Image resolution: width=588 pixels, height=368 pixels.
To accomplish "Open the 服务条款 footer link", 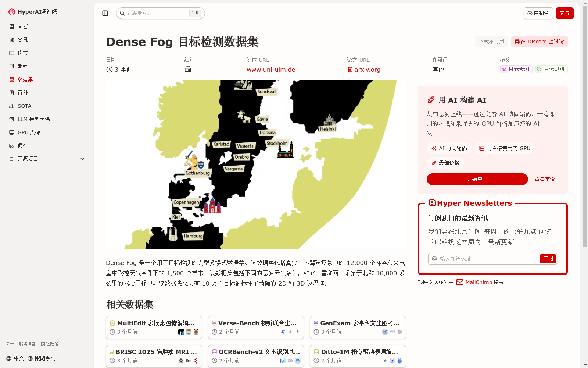I will (28, 344).
